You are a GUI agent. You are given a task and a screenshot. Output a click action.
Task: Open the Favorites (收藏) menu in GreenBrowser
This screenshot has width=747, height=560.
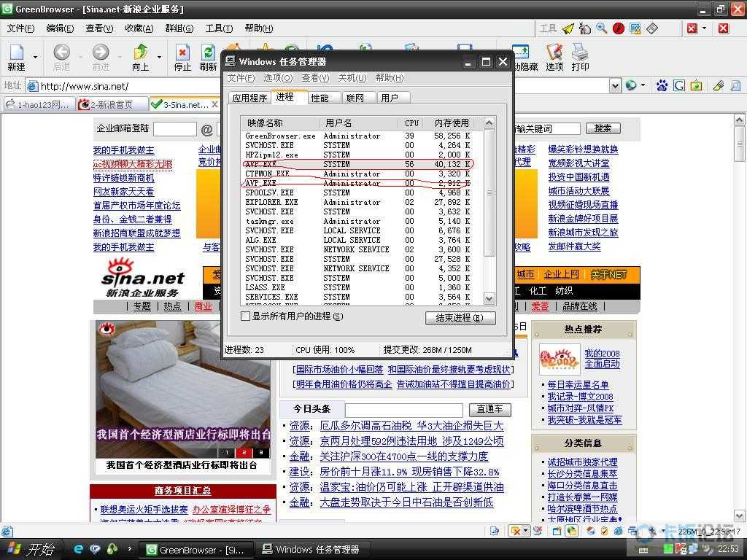139,28
